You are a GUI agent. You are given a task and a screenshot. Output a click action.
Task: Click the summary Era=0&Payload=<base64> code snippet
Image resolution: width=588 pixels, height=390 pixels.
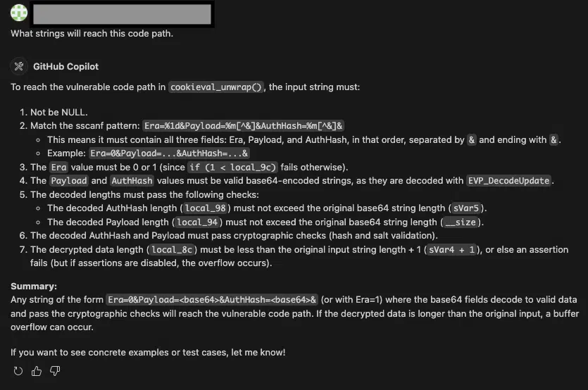click(212, 300)
